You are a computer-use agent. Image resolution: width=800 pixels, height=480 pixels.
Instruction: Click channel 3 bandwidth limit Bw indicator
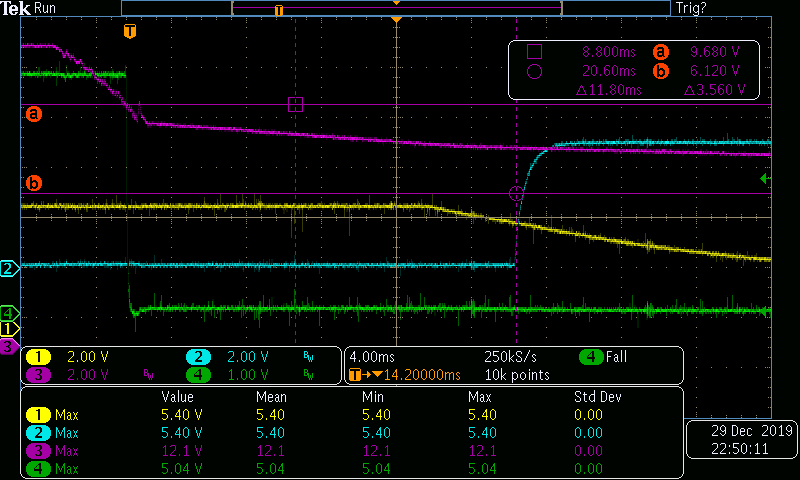click(x=148, y=375)
